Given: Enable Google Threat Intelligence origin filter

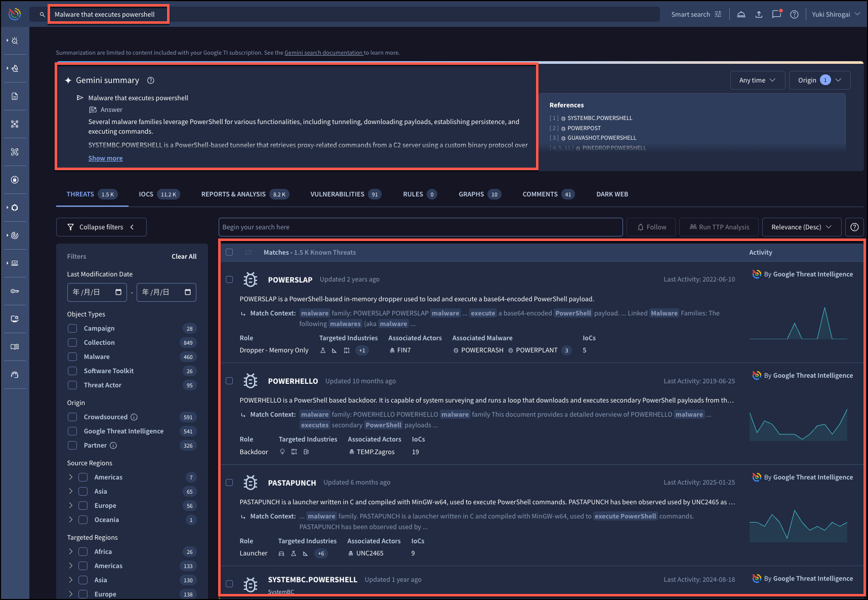Looking at the screenshot, I should point(72,431).
